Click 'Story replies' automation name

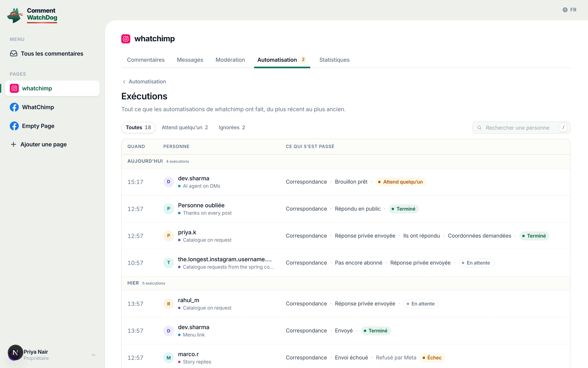coord(197,362)
